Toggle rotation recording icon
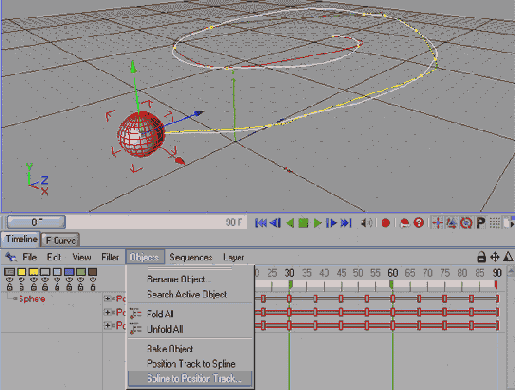This screenshot has height=390, width=515. tap(466, 223)
